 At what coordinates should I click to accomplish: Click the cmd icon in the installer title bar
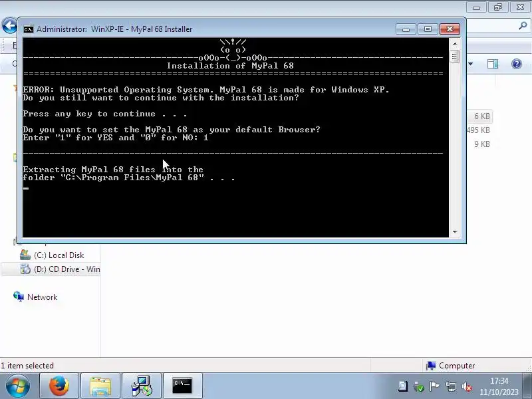29,29
